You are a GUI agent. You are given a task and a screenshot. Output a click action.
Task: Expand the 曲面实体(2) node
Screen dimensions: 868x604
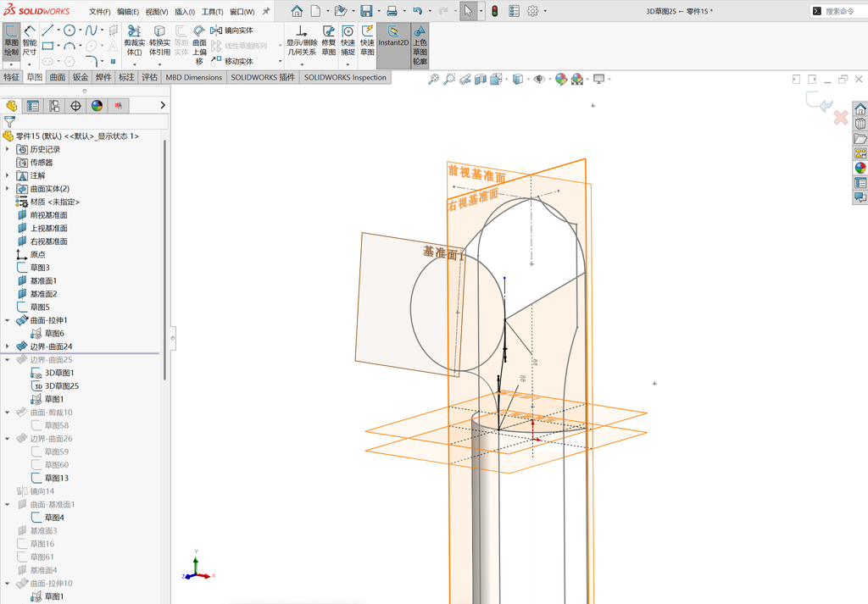(x=7, y=189)
